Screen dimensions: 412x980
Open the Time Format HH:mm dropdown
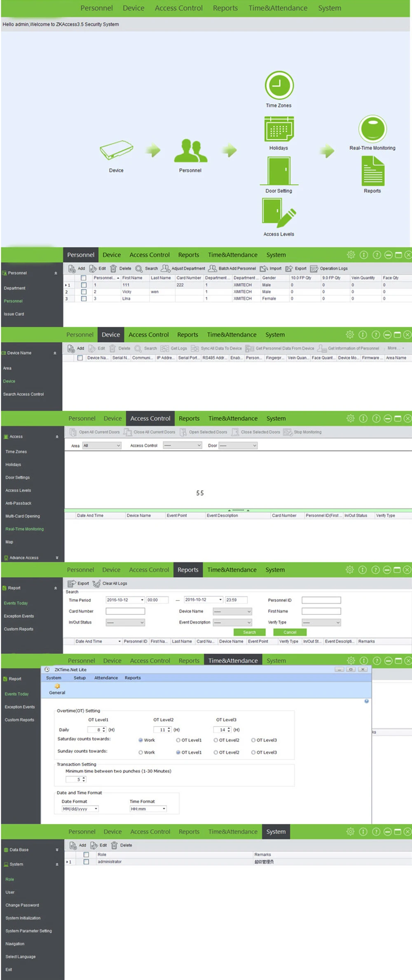point(148,809)
